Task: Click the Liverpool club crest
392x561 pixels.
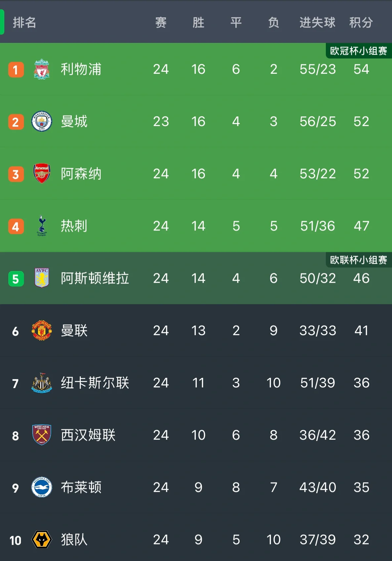Action: 42,69
